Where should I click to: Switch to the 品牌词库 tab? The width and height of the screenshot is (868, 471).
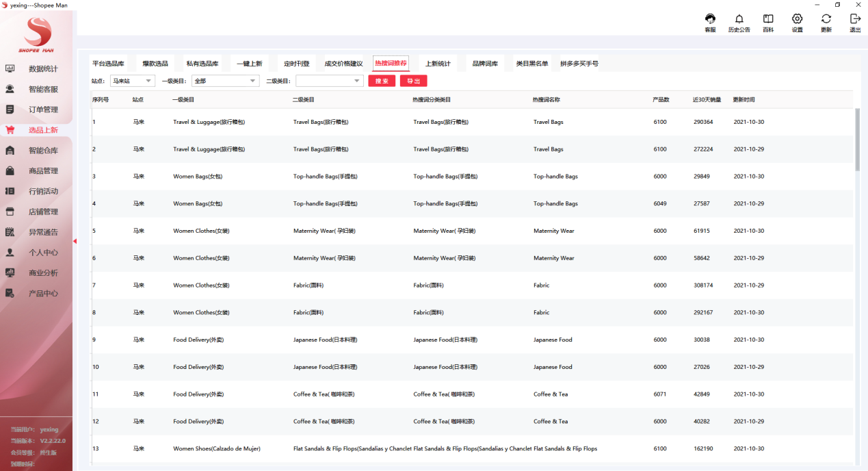[485, 64]
